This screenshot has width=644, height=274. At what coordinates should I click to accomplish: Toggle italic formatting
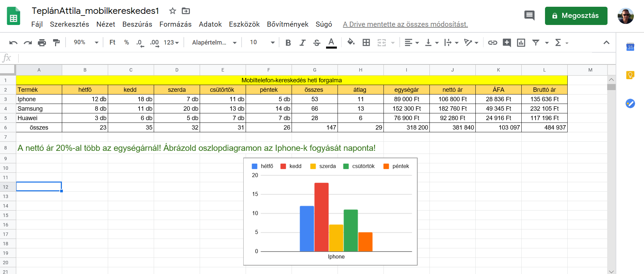(302, 43)
